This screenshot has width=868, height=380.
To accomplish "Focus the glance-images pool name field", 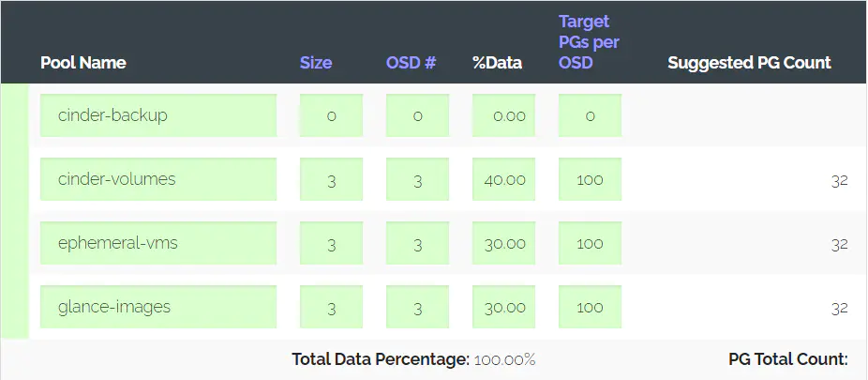I will pyautogui.click(x=157, y=307).
